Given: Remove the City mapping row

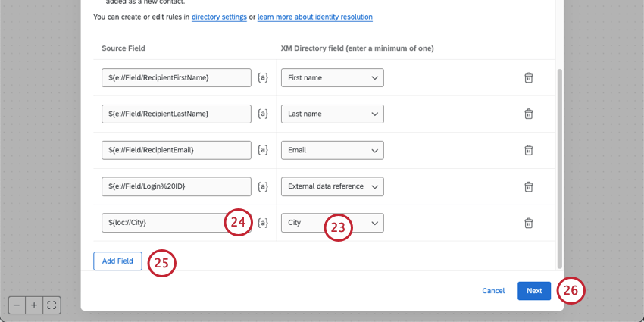Looking at the screenshot, I should point(529,223).
